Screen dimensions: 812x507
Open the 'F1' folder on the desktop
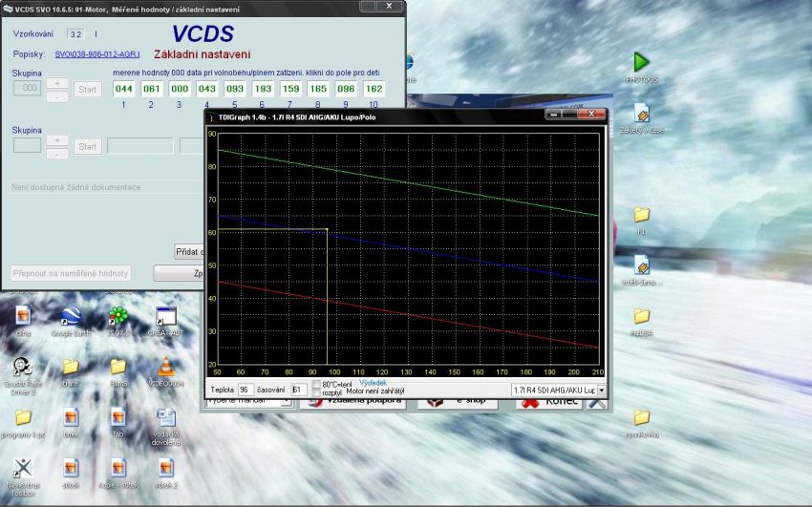click(x=641, y=214)
